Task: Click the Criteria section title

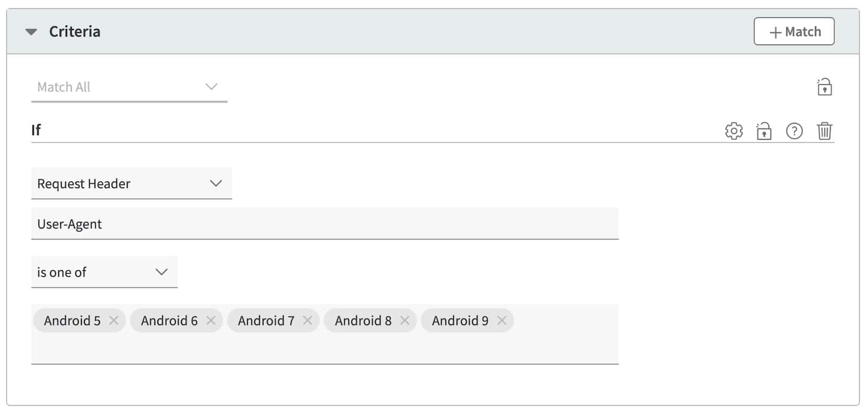Action: [75, 32]
